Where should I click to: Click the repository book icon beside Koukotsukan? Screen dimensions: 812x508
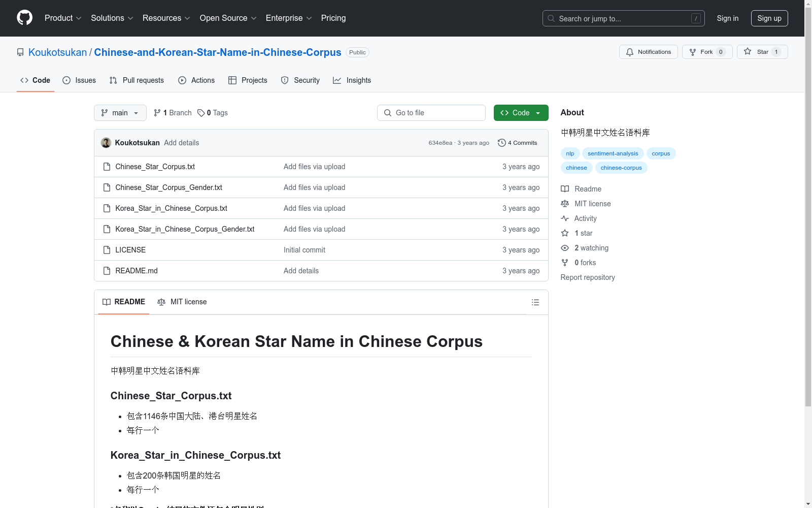point(20,52)
